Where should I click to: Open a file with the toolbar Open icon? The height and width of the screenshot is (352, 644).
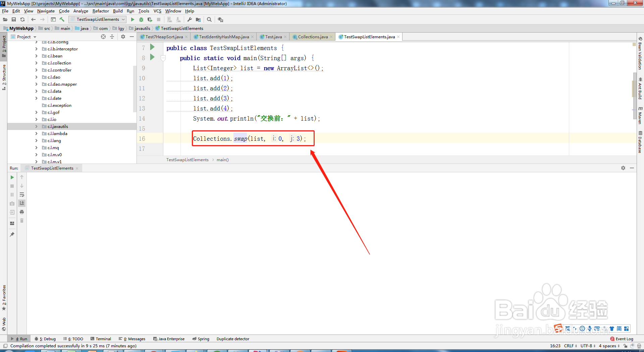tap(5, 19)
